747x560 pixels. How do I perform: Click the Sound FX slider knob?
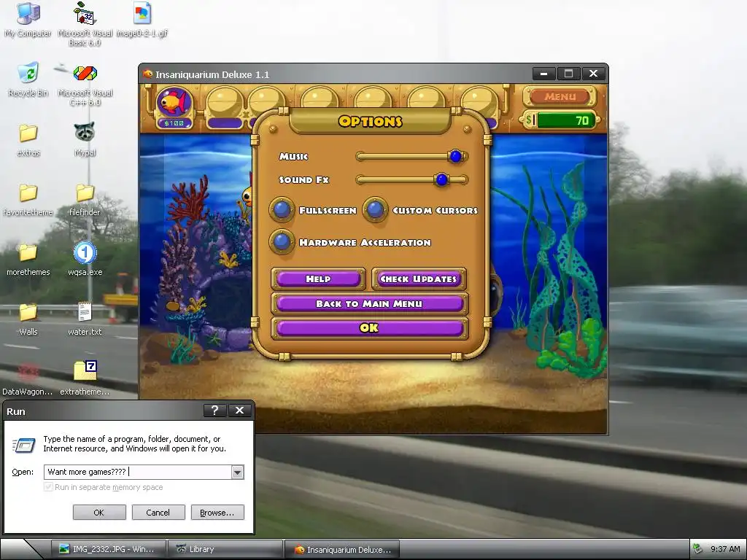click(x=441, y=179)
